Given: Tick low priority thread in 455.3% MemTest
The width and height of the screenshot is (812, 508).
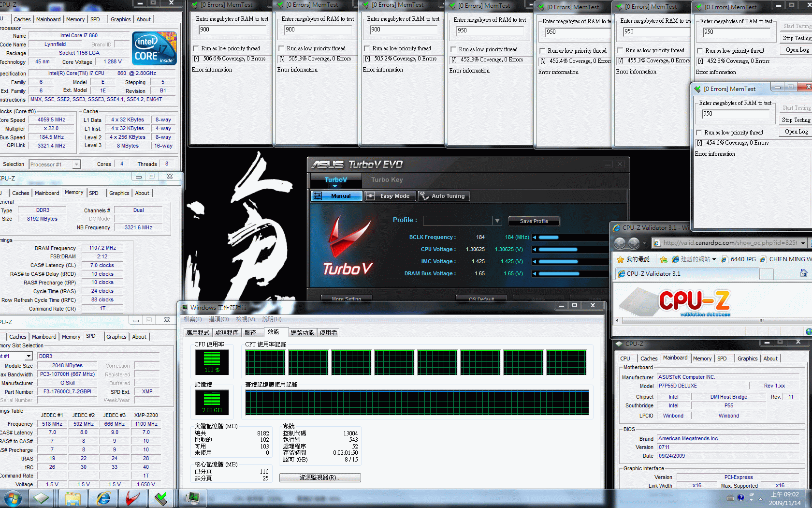Looking at the screenshot, I should (620, 50).
